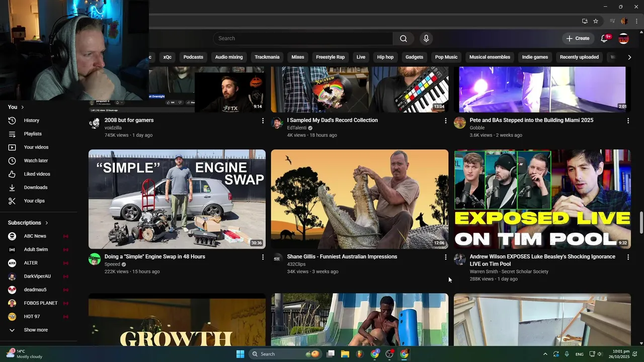Open Your videos in the sidebar

pos(39,147)
